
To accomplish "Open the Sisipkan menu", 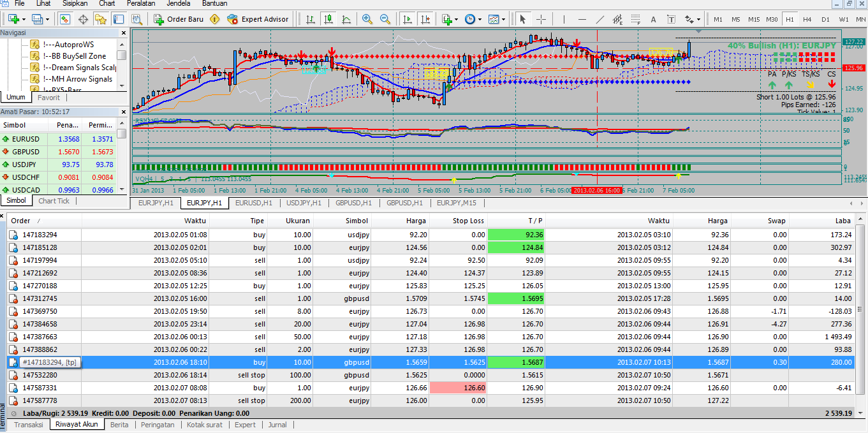I will point(75,3).
